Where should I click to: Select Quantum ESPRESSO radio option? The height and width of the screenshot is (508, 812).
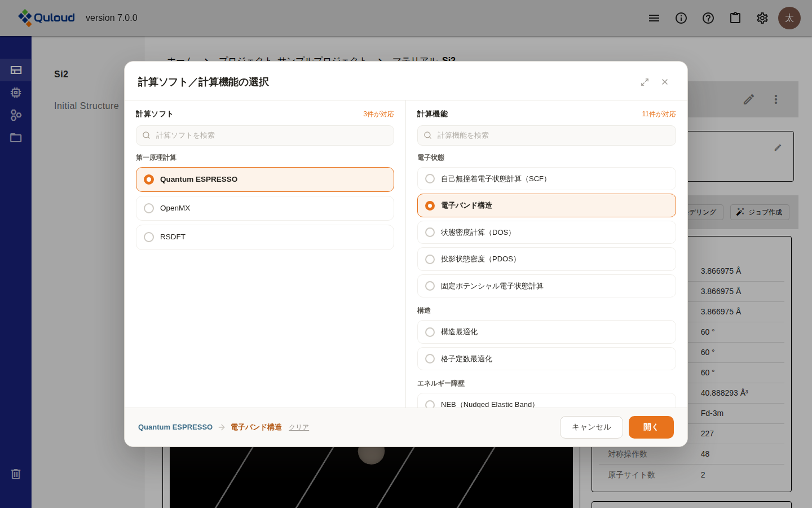pyautogui.click(x=265, y=179)
